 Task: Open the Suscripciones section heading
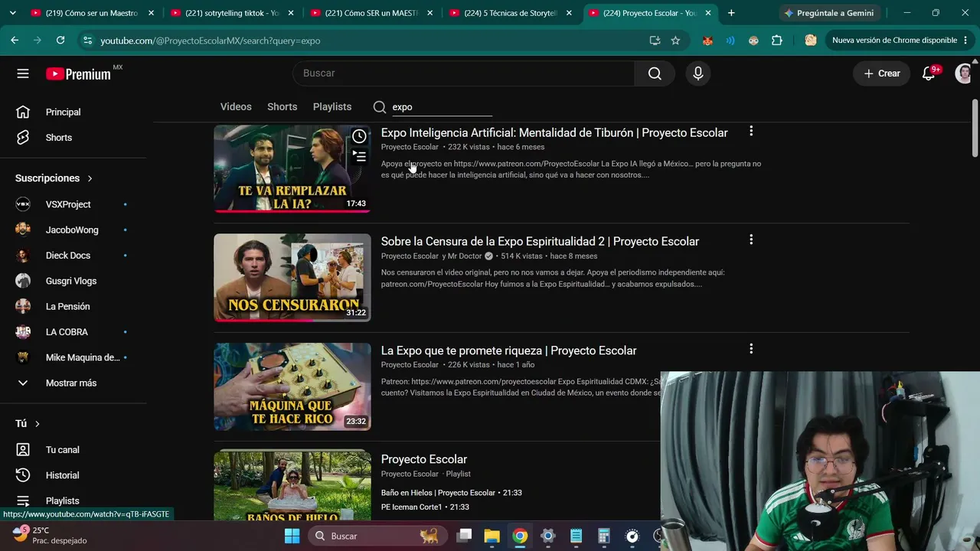coord(54,178)
